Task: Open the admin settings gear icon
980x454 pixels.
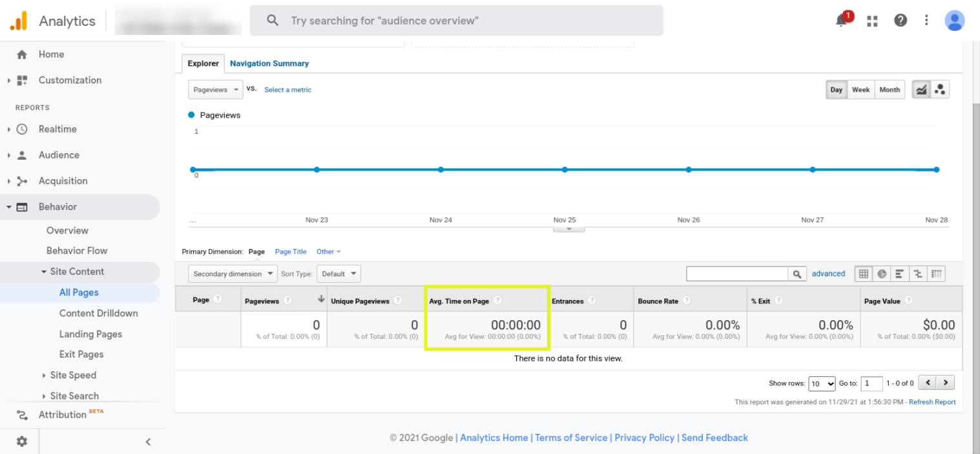Action: pyautogui.click(x=22, y=441)
